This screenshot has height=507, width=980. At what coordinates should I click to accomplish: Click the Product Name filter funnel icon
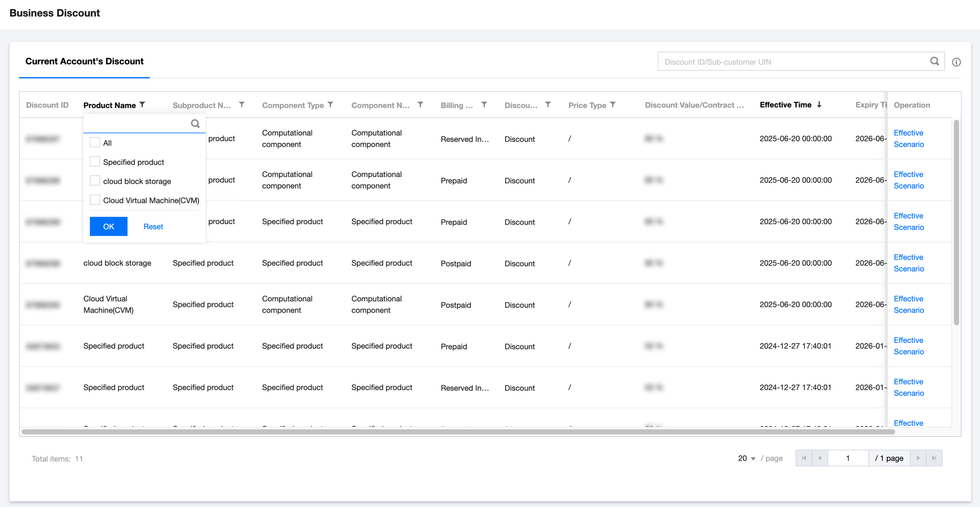click(142, 105)
